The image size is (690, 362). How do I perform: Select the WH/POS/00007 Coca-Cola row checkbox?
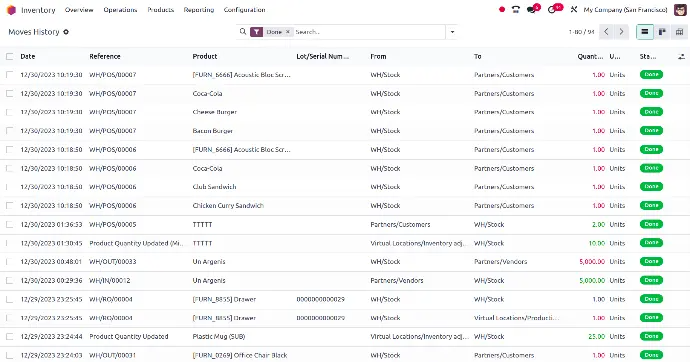(10, 93)
